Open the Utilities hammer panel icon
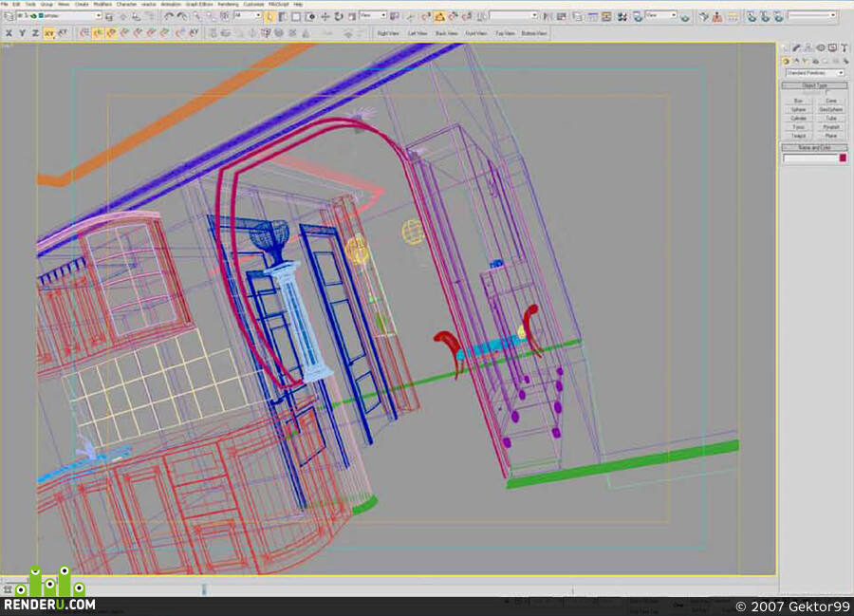The width and height of the screenshot is (854, 616). point(845,47)
